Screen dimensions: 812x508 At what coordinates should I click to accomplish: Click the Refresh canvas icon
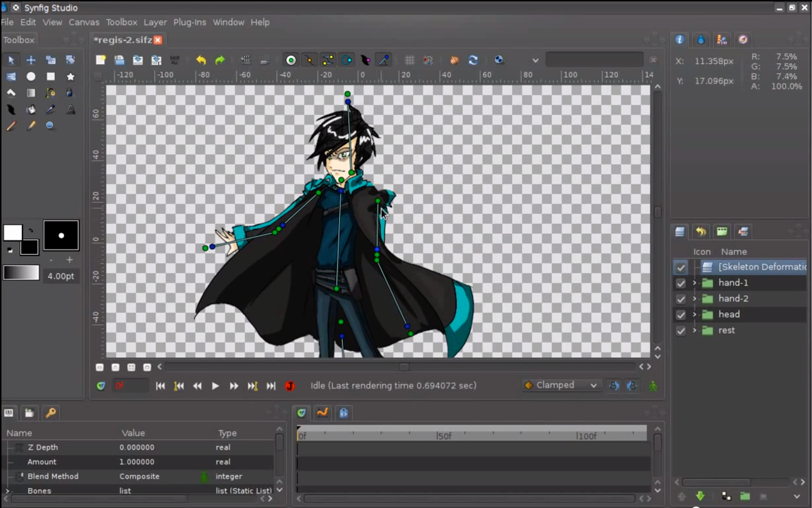coord(473,60)
